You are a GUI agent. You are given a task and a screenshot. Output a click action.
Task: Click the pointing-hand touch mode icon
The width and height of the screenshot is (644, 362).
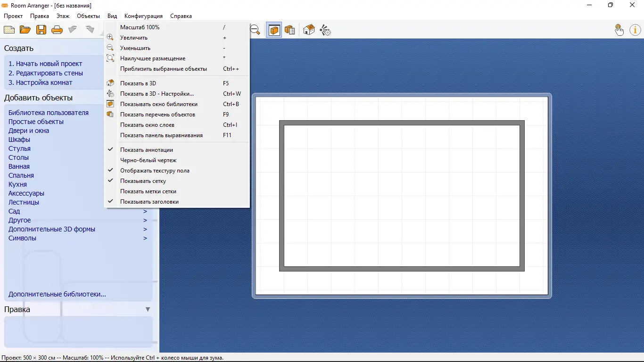pyautogui.click(x=619, y=30)
